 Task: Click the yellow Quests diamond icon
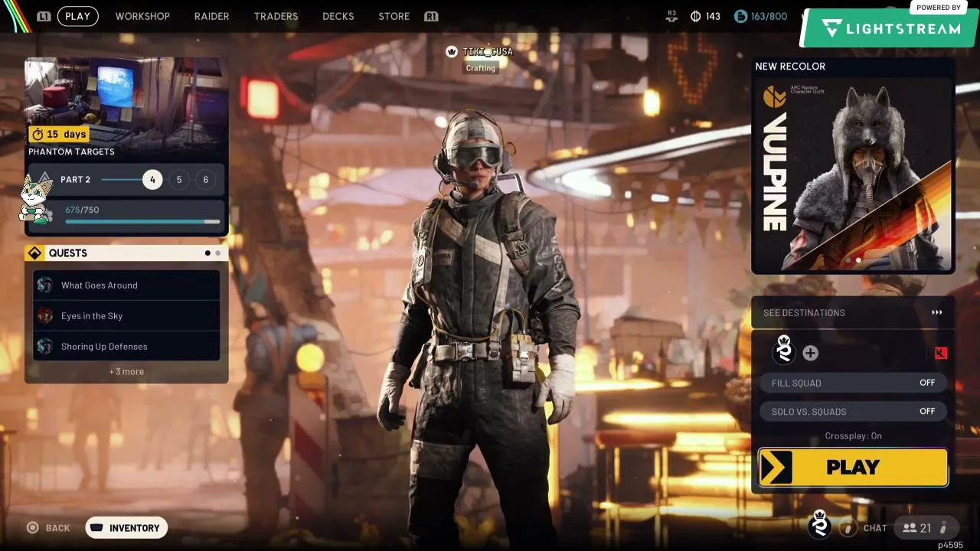pyautogui.click(x=34, y=253)
